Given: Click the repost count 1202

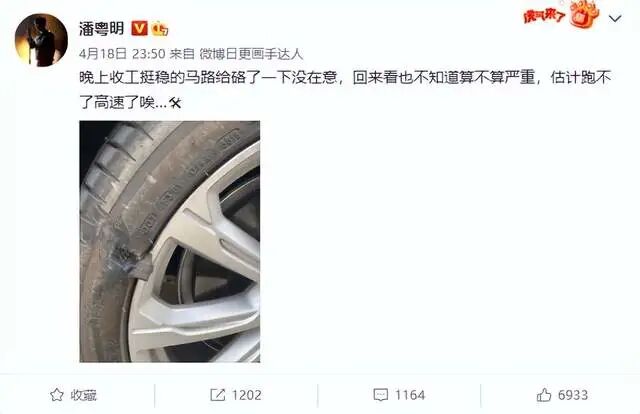Looking at the screenshot, I should [x=247, y=395].
